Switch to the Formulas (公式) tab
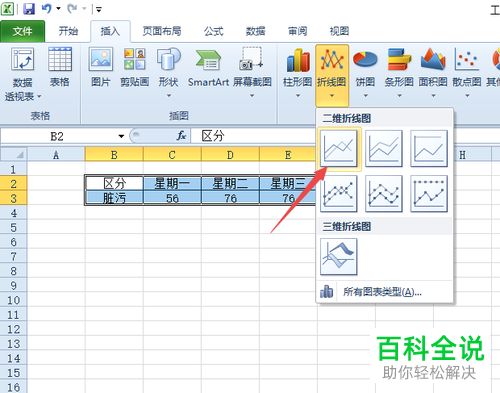 (214, 31)
